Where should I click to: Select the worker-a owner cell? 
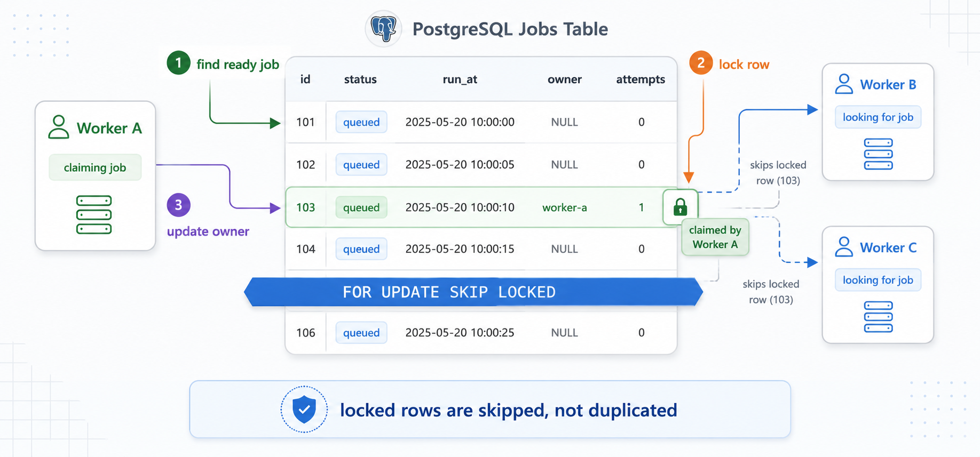[x=564, y=207]
